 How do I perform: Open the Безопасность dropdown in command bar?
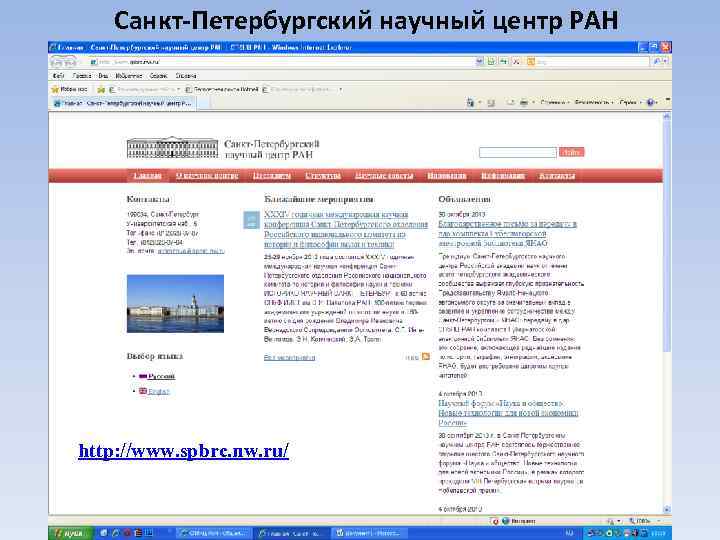tap(594, 102)
